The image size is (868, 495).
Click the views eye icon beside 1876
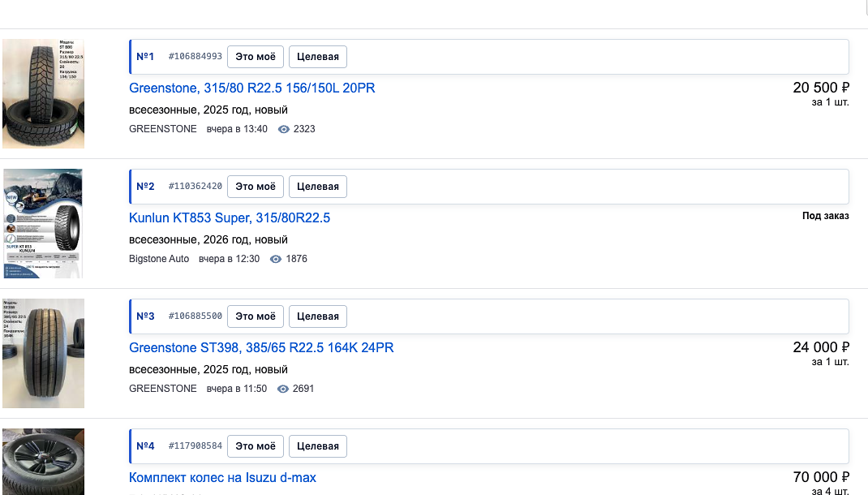pos(276,259)
